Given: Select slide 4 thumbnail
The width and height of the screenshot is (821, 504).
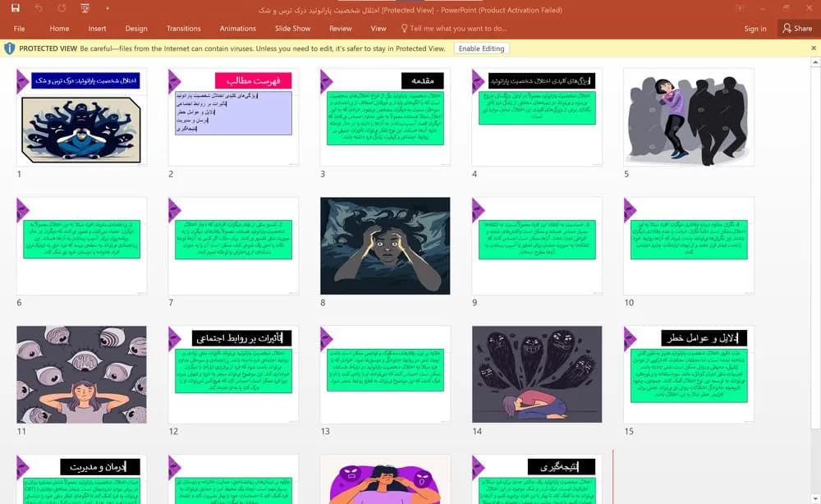Looking at the screenshot, I should (537, 117).
